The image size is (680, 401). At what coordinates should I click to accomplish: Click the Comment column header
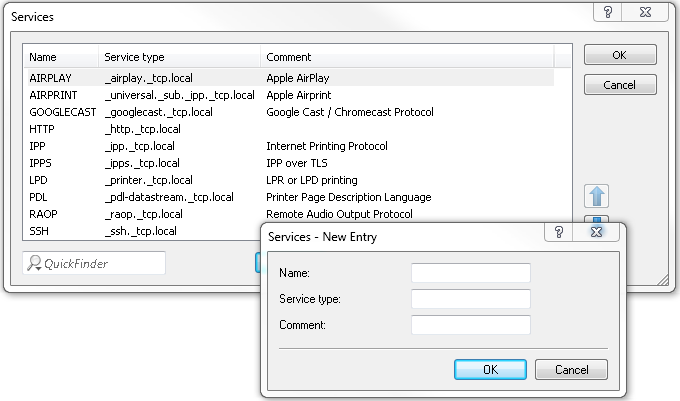coord(288,57)
